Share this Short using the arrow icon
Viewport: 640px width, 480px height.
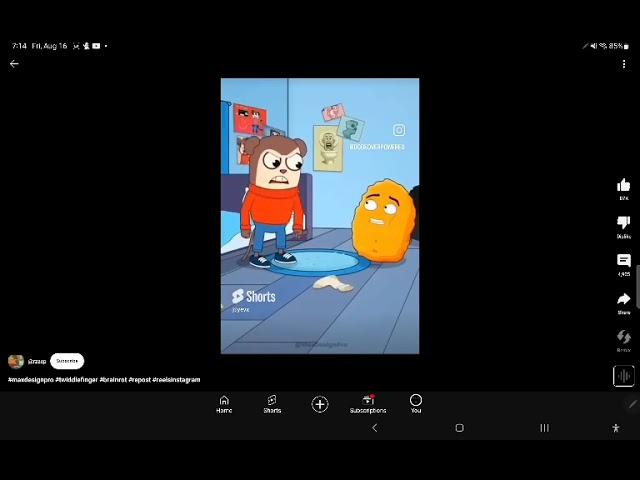(623, 300)
